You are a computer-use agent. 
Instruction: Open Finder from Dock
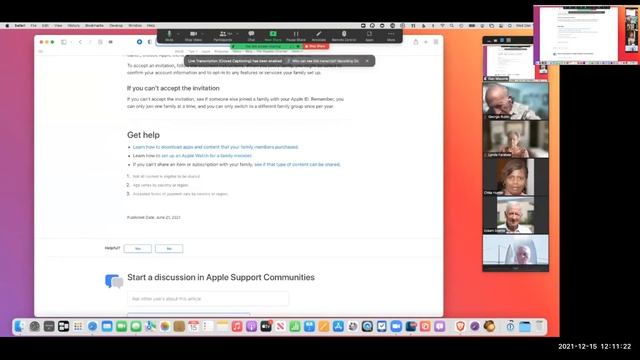tap(20, 326)
